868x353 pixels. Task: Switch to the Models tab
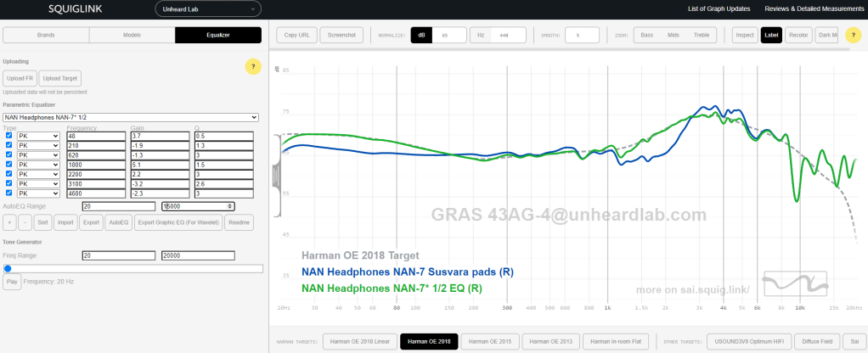pos(132,35)
